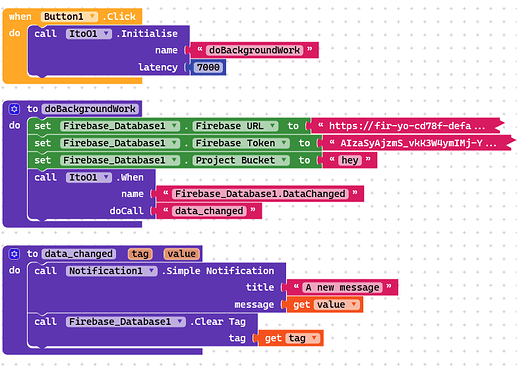Image resolution: width=517 pixels, height=367 pixels.
Task: Open Itoo1 dropdown in the When block
Action: click(x=89, y=177)
